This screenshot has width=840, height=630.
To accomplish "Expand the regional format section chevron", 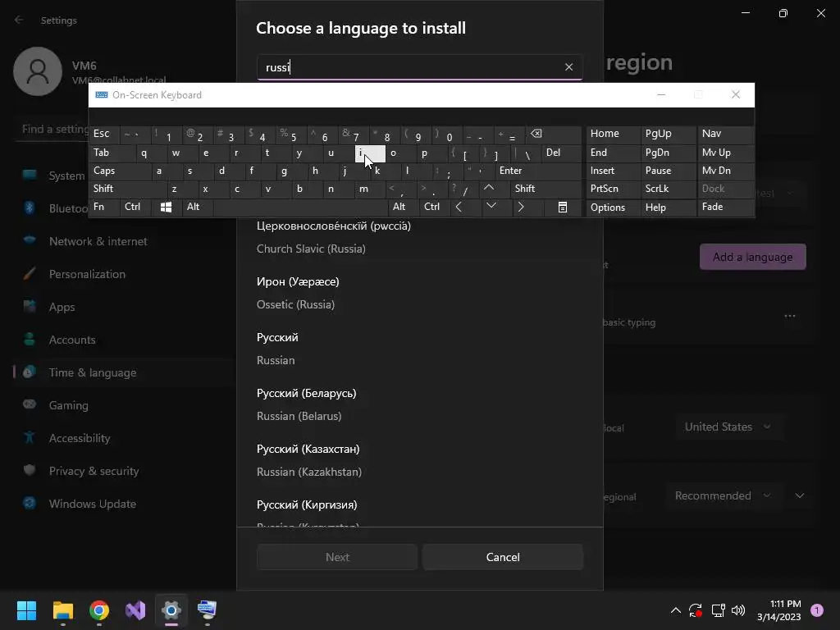I will tap(799, 496).
